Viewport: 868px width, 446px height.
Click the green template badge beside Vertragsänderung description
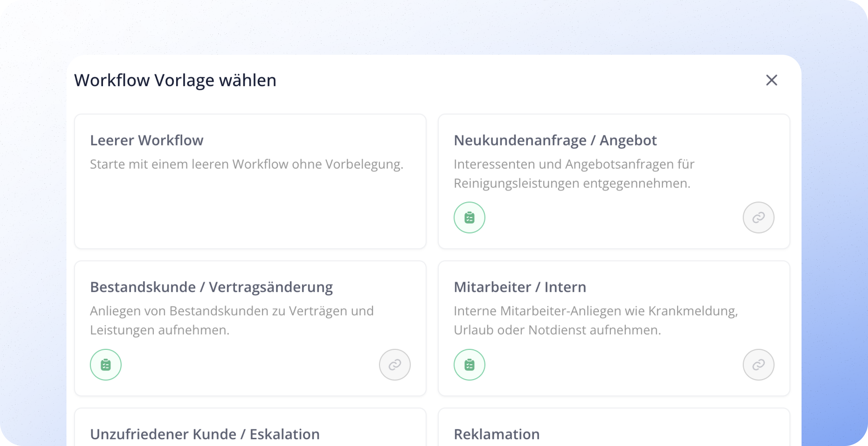tap(106, 364)
